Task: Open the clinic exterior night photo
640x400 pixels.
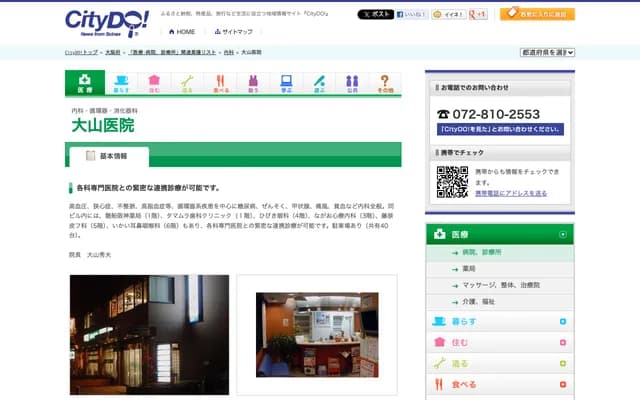Action: [148, 334]
